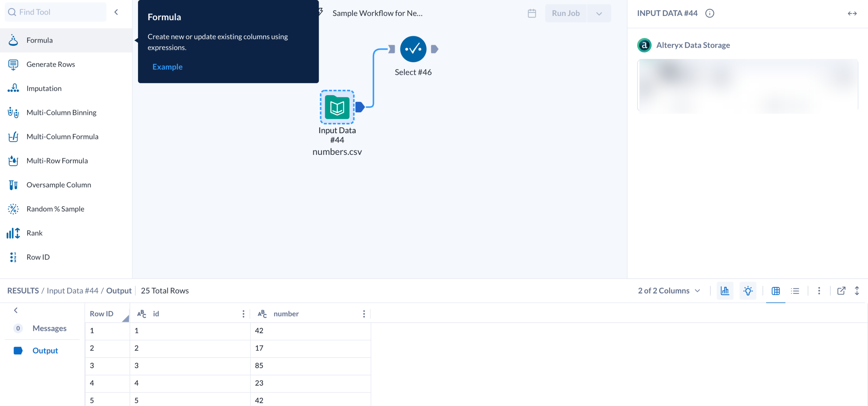The height and width of the screenshot is (406, 868).
Task: Click the Example link in Formula tooltip
Action: [167, 67]
